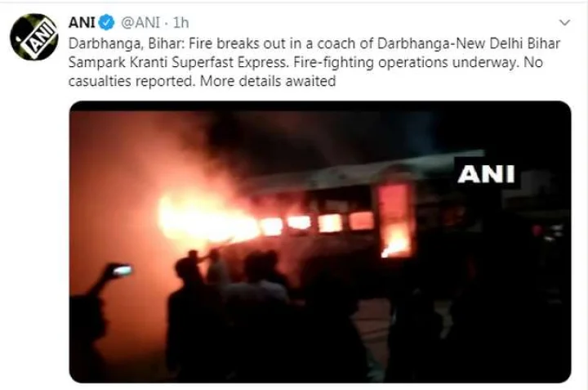Open the tweet via the 1h timestamp

coord(180,23)
